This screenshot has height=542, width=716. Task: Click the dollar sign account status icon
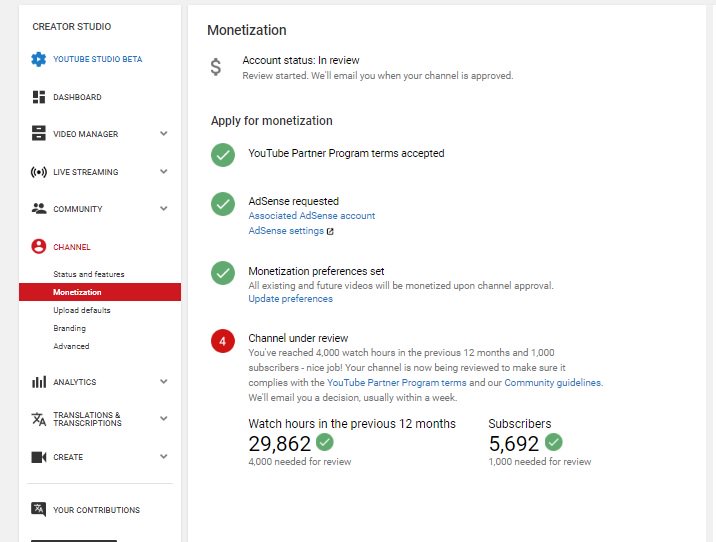pyautogui.click(x=216, y=67)
